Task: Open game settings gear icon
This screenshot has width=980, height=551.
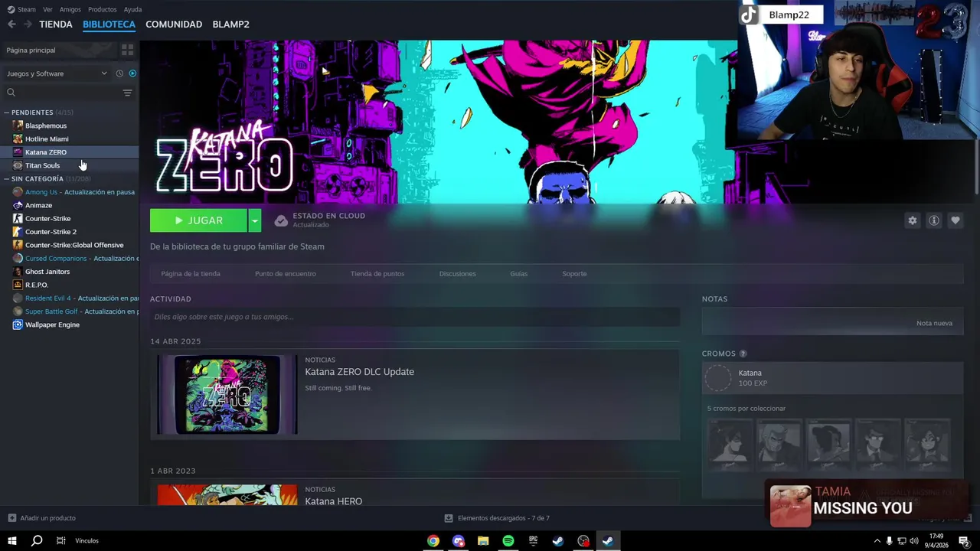Action: (912, 220)
